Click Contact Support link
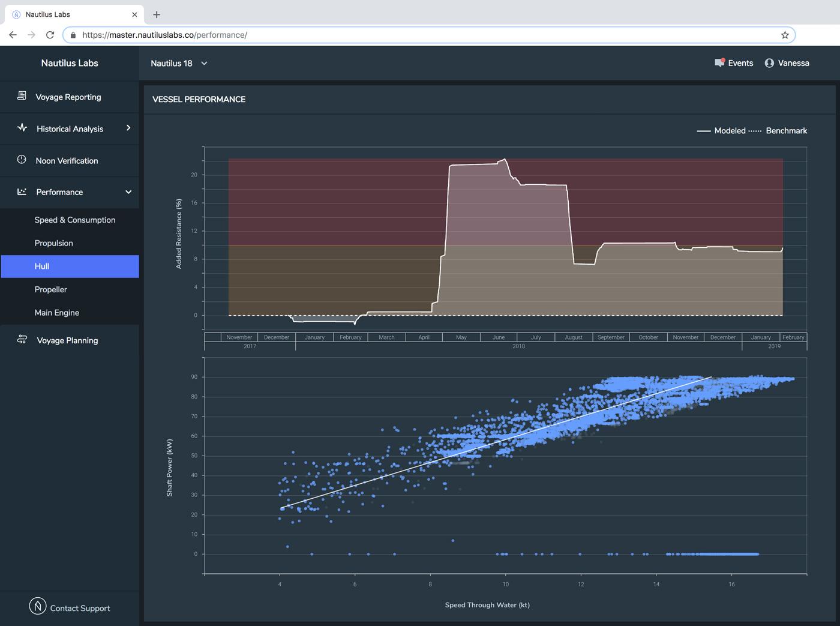Image resolution: width=840 pixels, height=626 pixels. coord(80,608)
